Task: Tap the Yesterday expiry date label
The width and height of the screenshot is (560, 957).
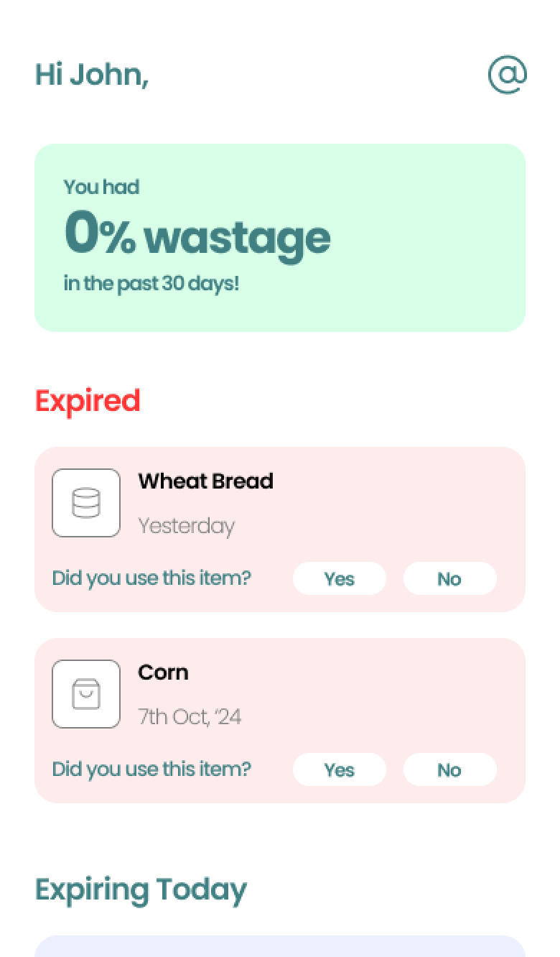Action: point(187,526)
